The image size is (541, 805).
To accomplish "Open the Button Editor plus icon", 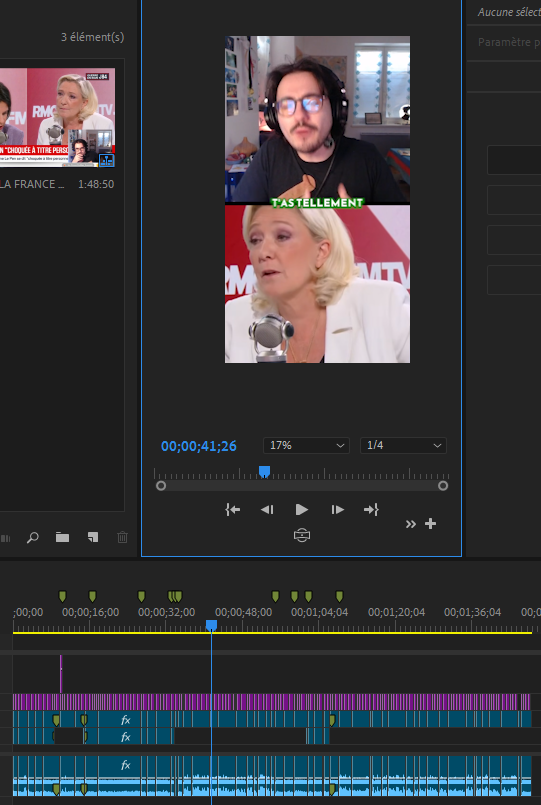I will click(x=431, y=524).
